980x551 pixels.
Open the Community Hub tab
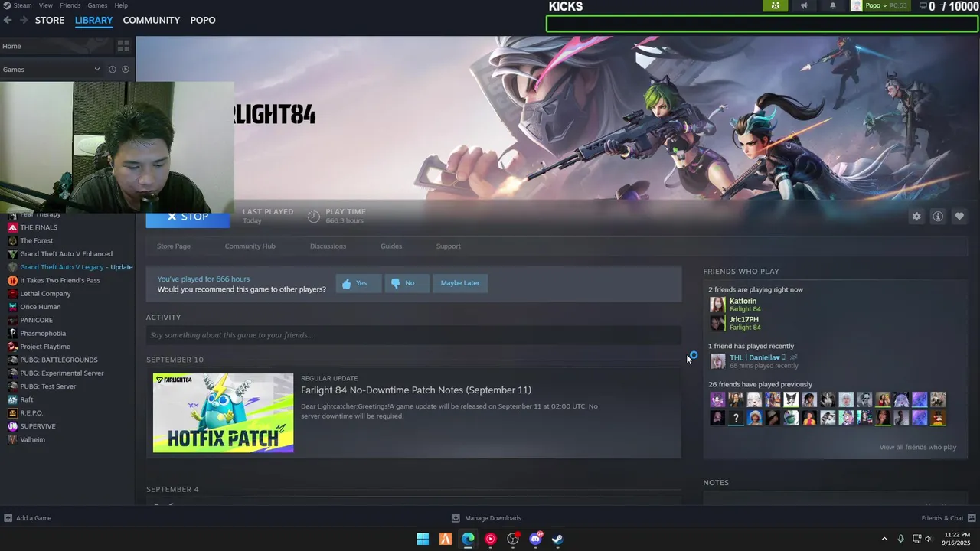click(250, 246)
